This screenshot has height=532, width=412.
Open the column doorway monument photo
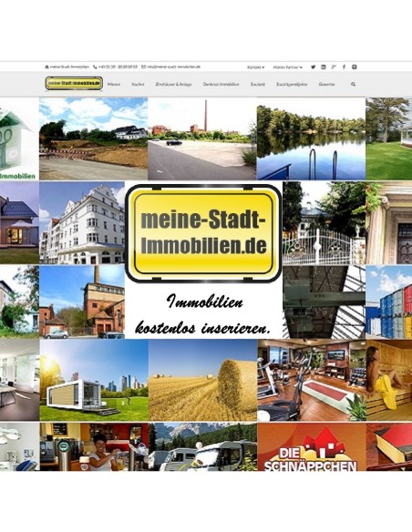coord(389,223)
